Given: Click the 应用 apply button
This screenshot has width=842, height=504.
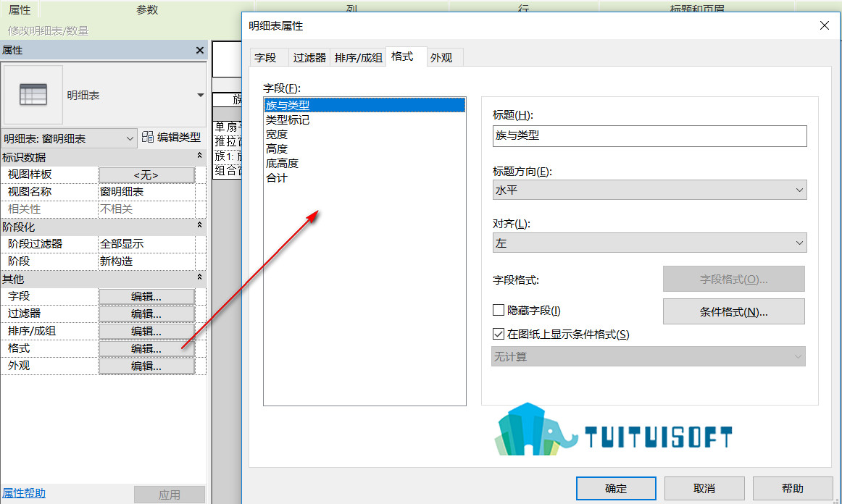Looking at the screenshot, I should tap(170, 495).
